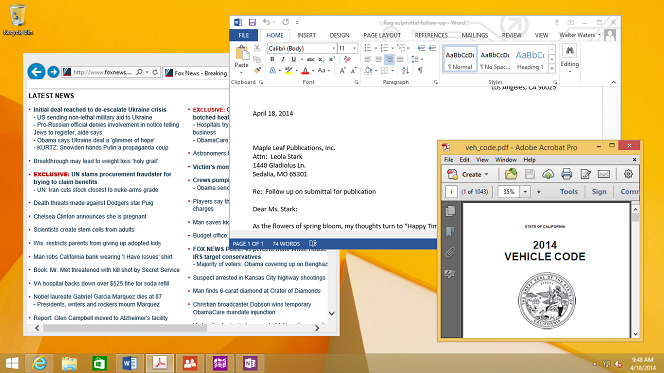The image size is (664, 373).
Task: Click the Shrink Font icon
Action: point(353,70)
